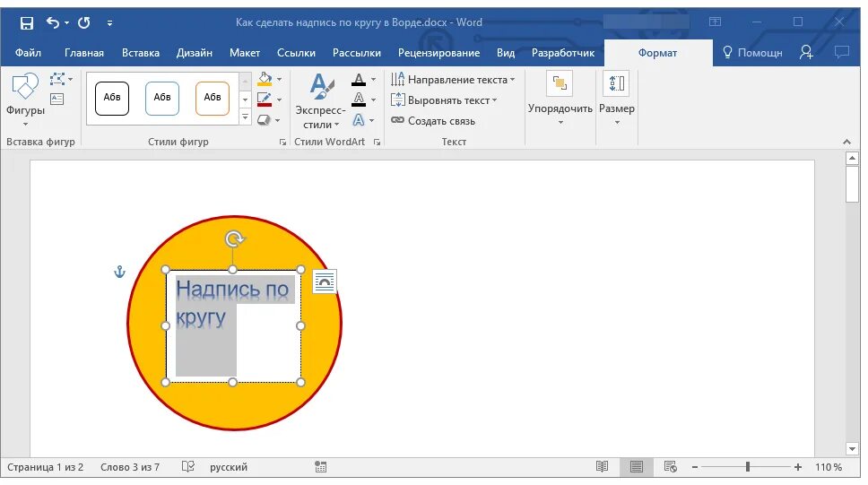The image size is (868, 485).
Task: Click the vertical scrollbar up arrow
Action: tap(852, 159)
